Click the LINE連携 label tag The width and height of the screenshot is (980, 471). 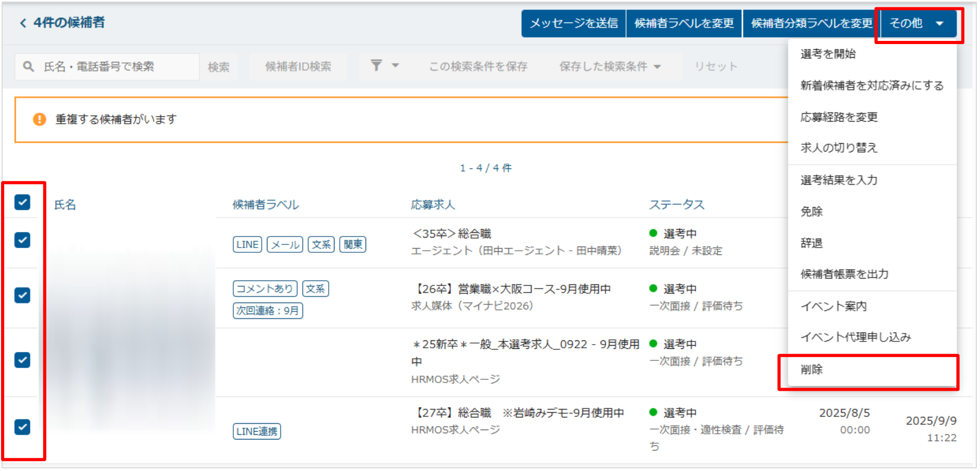256,431
